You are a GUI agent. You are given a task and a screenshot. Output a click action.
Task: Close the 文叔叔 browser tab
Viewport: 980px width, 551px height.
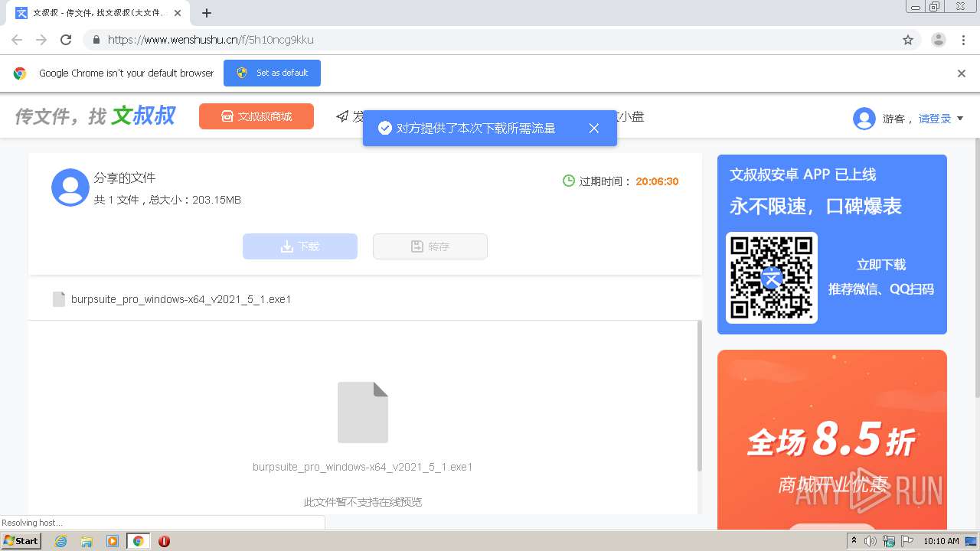click(178, 13)
